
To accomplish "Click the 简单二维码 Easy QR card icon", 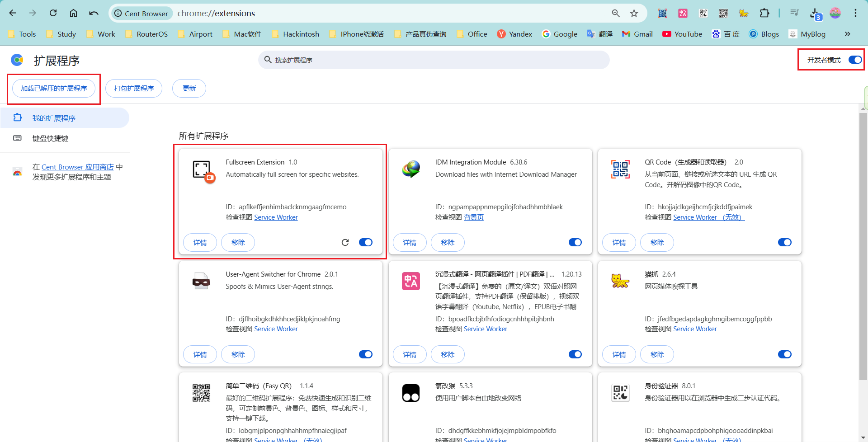I will (x=201, y=393).
